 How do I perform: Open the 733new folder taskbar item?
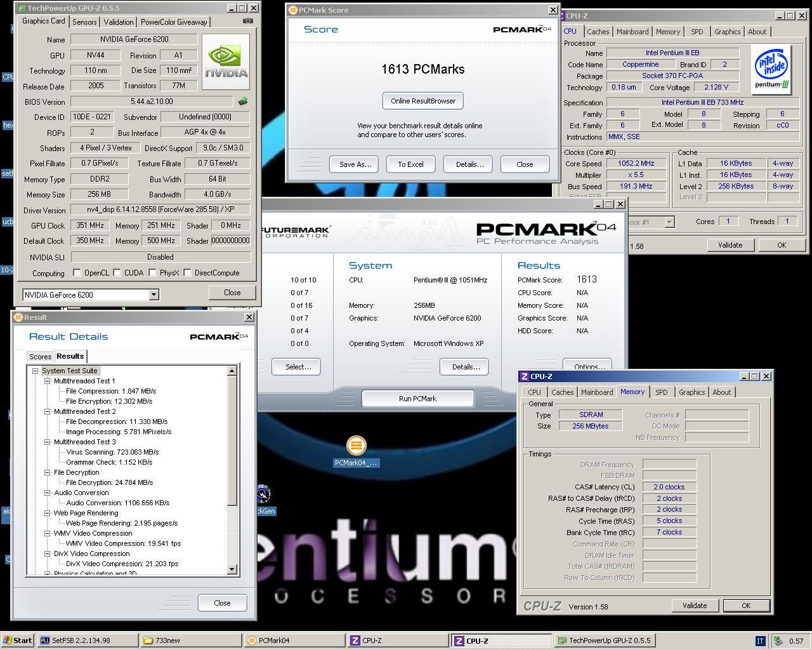click(192, 640)
